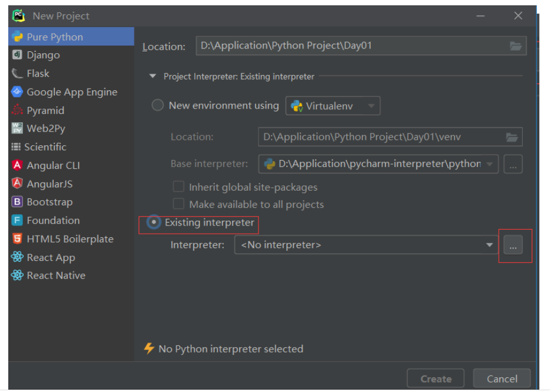
Task: Enable Inherit global site-packages checkbox
Action: click(179, 187)
